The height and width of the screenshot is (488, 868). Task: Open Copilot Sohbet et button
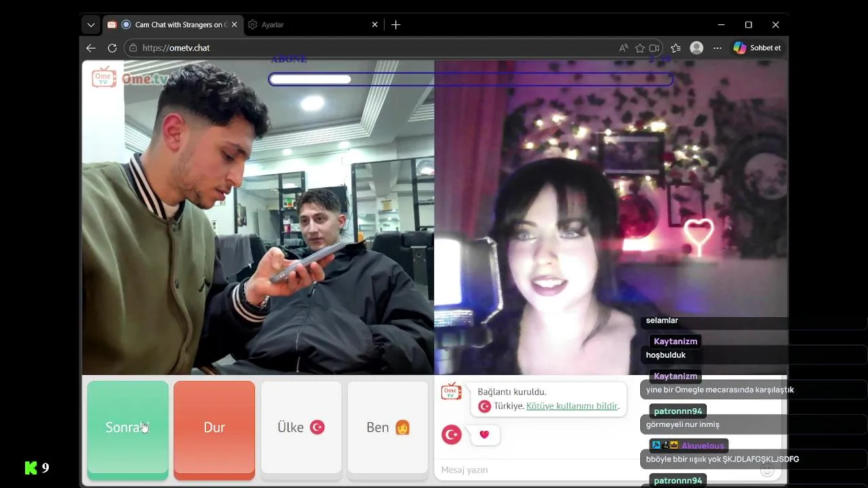[x=757, y=48]
